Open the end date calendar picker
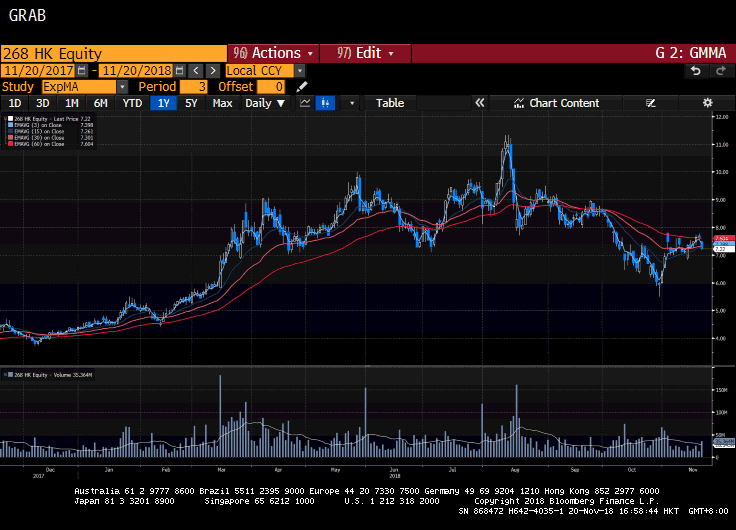The image size is (736, 530). click(x=180, y=71)
